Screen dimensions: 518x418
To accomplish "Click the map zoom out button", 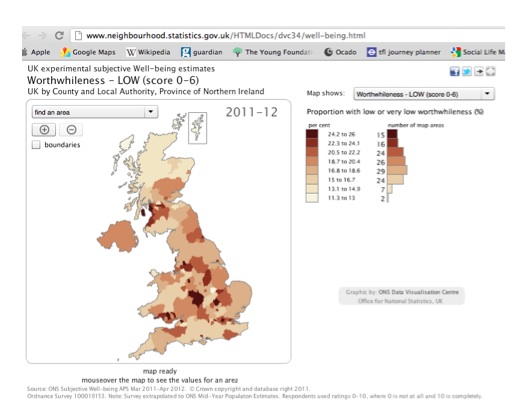I will click(x=71, y=130).
